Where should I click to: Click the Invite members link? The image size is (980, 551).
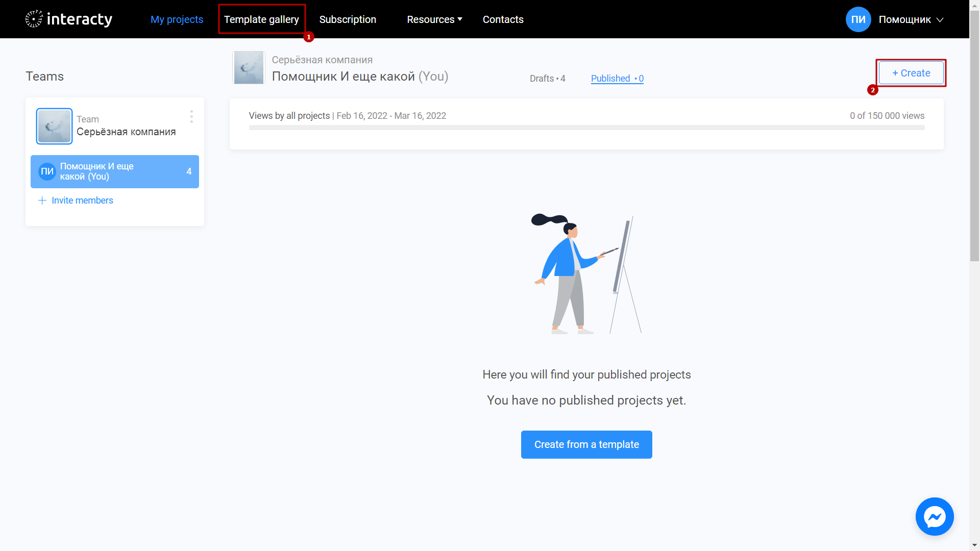(76, 201)
